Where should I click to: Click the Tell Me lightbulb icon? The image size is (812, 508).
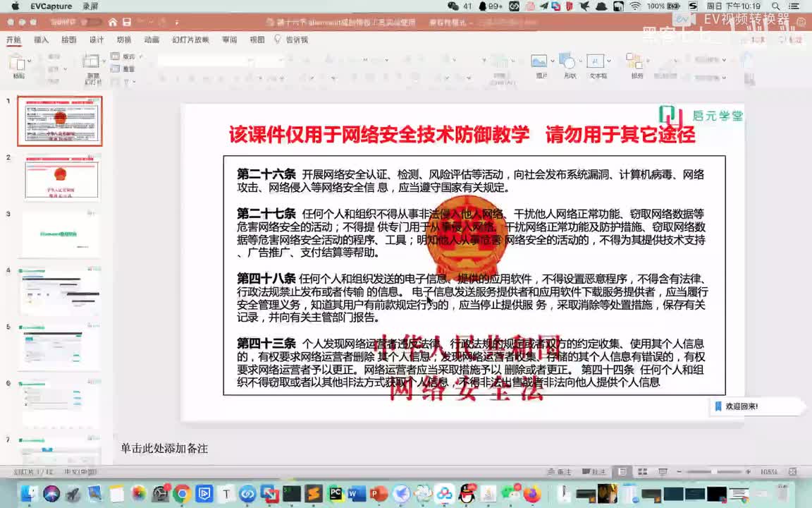point(278,40)
